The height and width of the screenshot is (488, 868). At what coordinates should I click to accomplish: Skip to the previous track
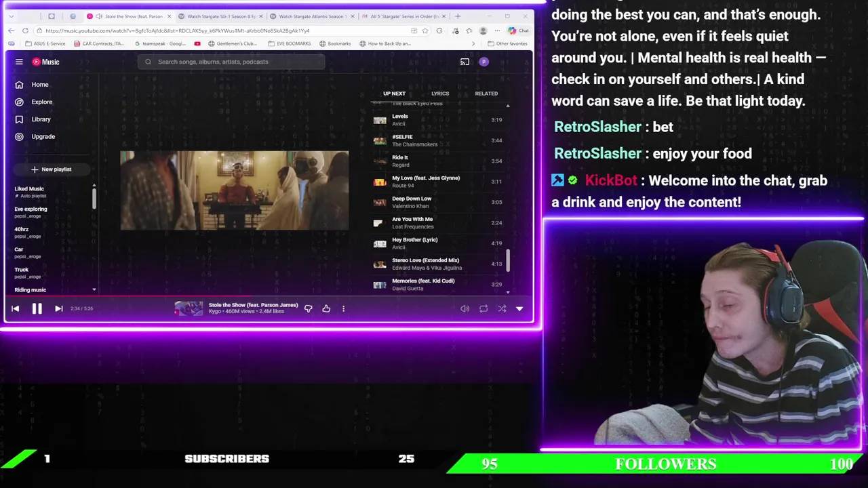pos(15,308)
